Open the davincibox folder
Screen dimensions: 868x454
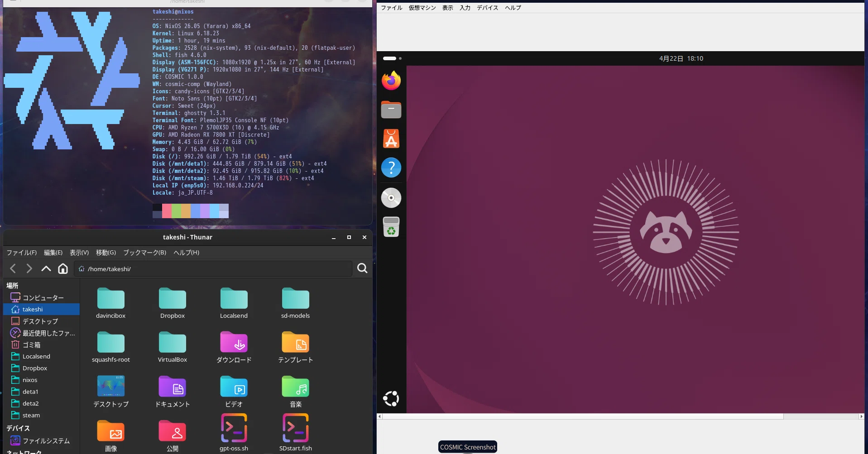(x=111, y=303)
